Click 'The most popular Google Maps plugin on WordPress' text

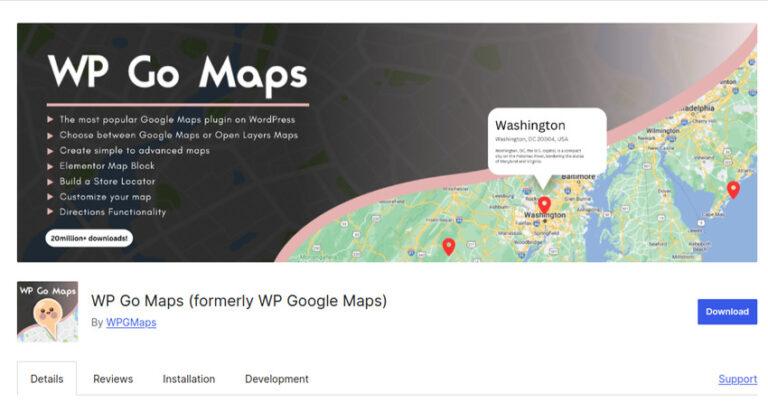(x=177, y=120)
